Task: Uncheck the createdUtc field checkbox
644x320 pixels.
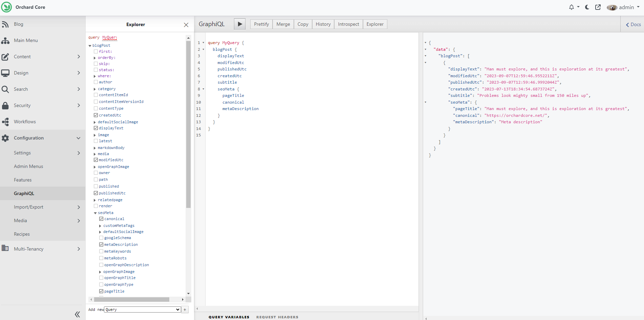Action: coord(96,115)
